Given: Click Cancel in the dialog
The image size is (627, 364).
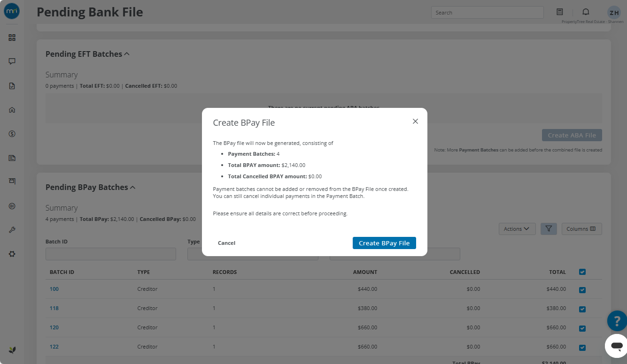Looking at the screenshot, I should (x=226, y=243).
